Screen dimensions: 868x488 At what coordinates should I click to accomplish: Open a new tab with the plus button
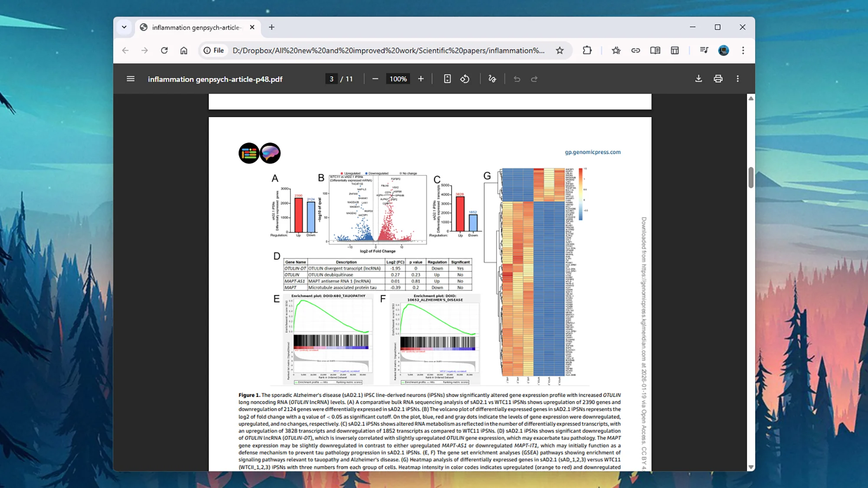[x=272, y=27]
